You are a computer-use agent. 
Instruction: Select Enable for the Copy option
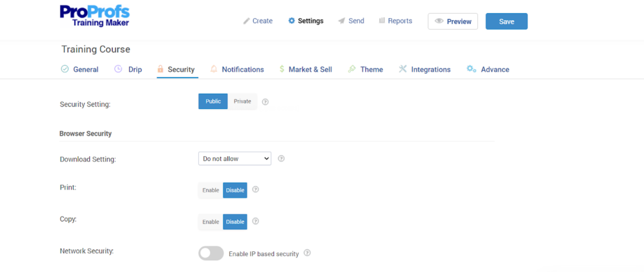pos(211,222)
